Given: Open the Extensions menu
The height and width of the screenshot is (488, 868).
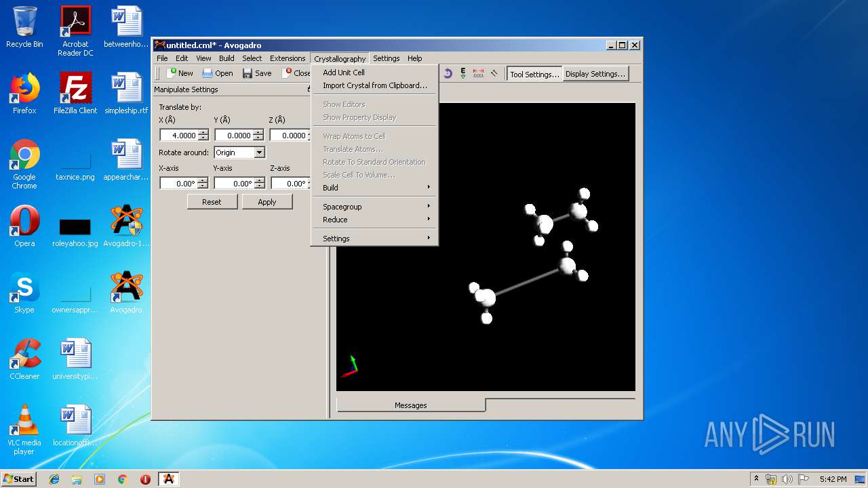Looking at the screenshot, I should [288, 58].
